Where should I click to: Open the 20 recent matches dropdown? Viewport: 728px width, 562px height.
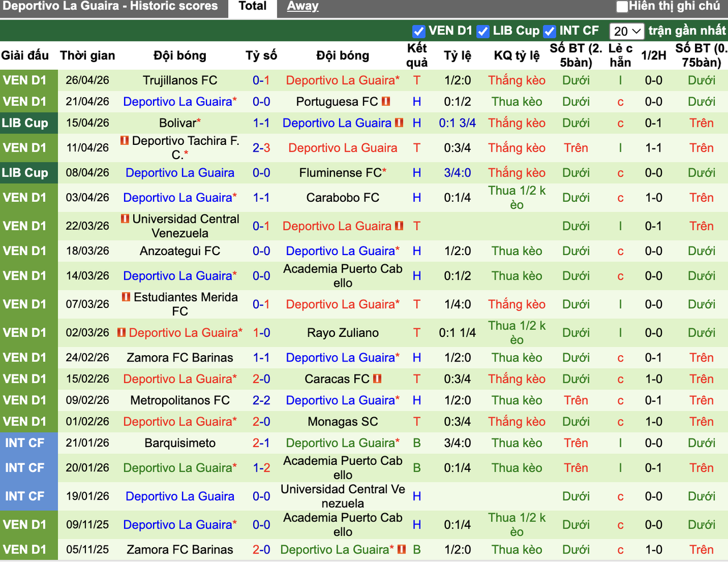tap(627, 31)
